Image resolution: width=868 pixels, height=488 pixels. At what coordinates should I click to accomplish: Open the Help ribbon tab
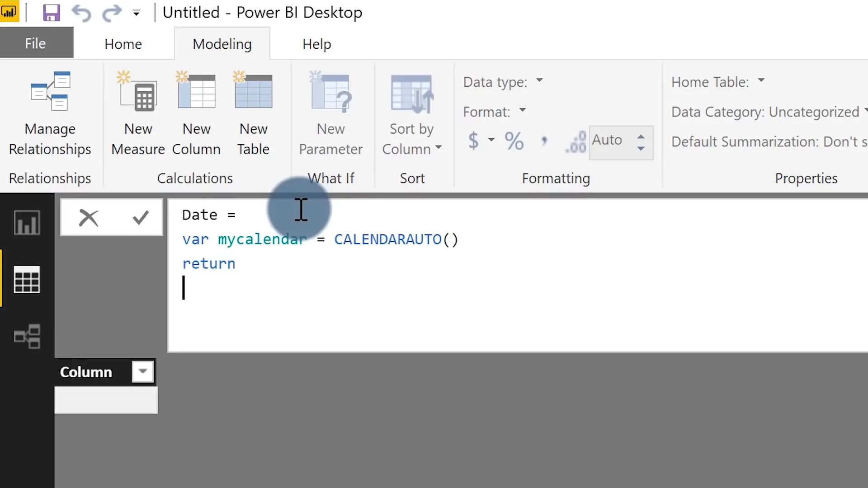[316, 44]
